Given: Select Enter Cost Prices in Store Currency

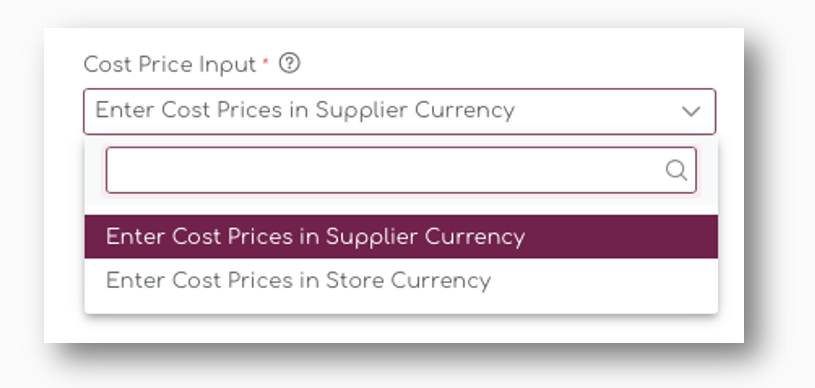Looking at the screenshot, I should pyautogui.click(x=401, y=281).
